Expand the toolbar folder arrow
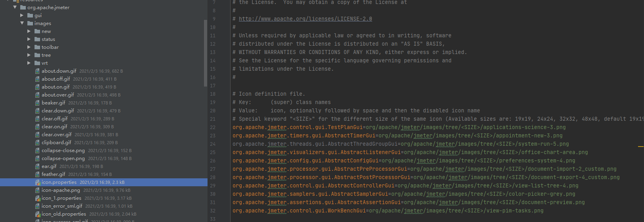The height and width of the screenshot is (222, 644). [x=29, y=47]
